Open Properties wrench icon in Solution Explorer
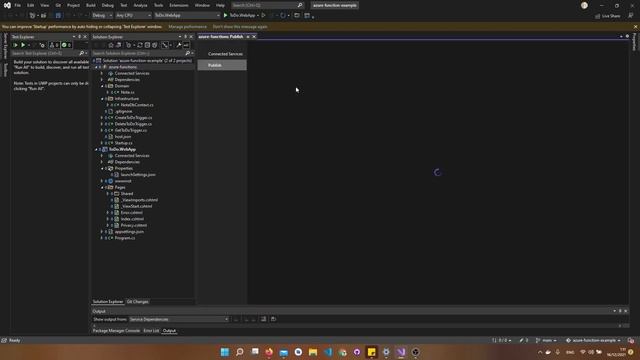 [178, 45]
